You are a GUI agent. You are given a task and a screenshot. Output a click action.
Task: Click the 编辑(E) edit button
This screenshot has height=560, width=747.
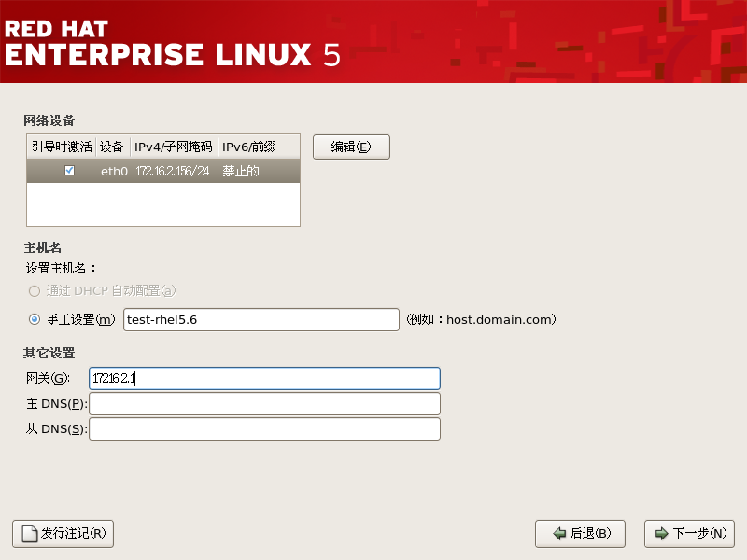[x=351, y=147]
